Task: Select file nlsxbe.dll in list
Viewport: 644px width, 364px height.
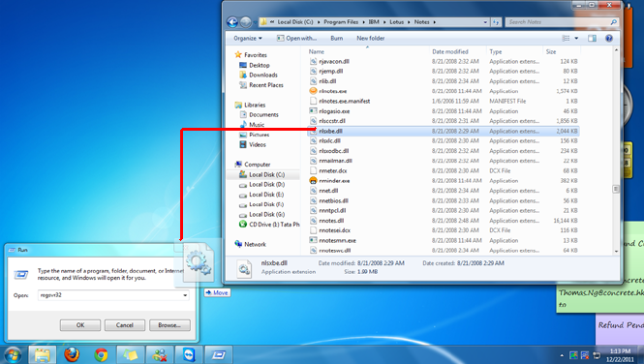Action: pyautogui.click(x=444, y=131)
